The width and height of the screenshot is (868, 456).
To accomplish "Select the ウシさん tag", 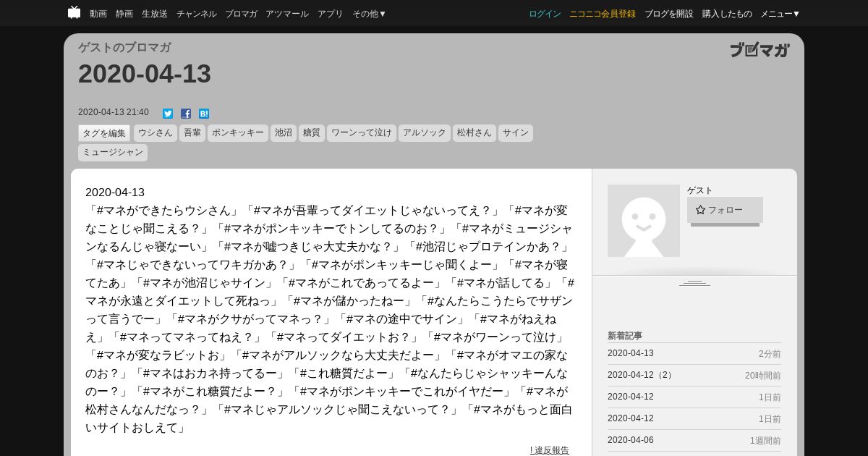I will 156,133.
